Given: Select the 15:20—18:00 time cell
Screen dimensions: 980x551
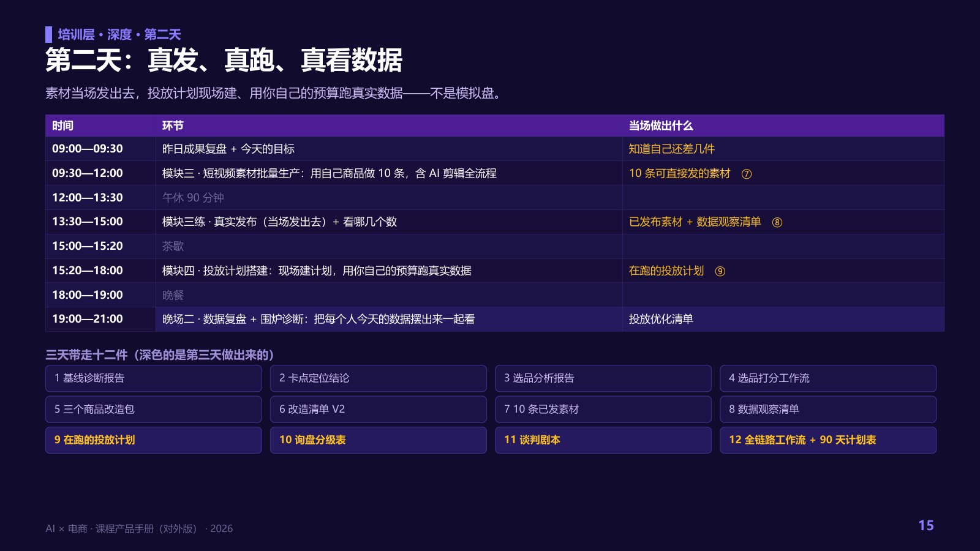Looking at the screenshot, I should (x=100, y=271).
